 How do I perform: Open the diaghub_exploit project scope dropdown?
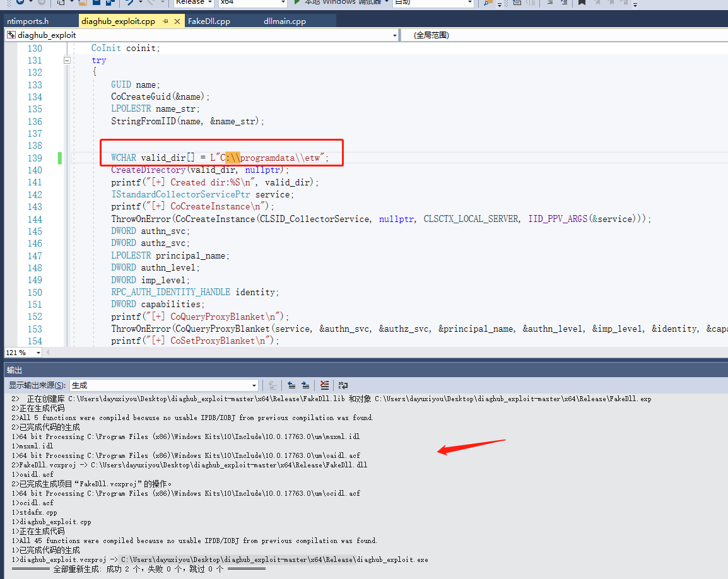pos(395,35)
